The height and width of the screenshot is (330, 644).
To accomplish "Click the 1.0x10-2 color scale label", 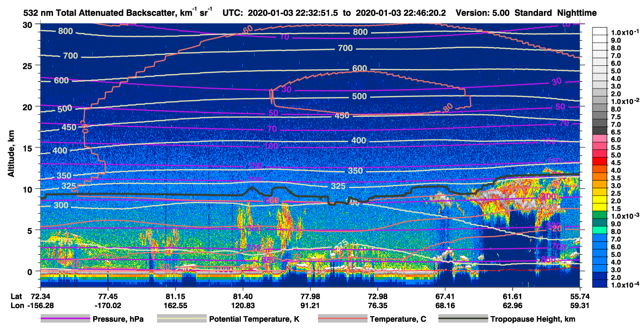I will [625, 101].
